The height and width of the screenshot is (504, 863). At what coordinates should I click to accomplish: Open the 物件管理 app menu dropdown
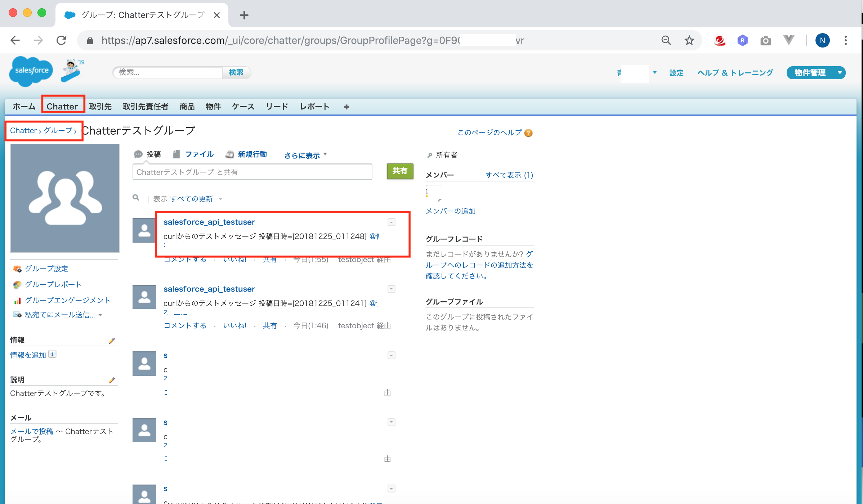[840, 73]
